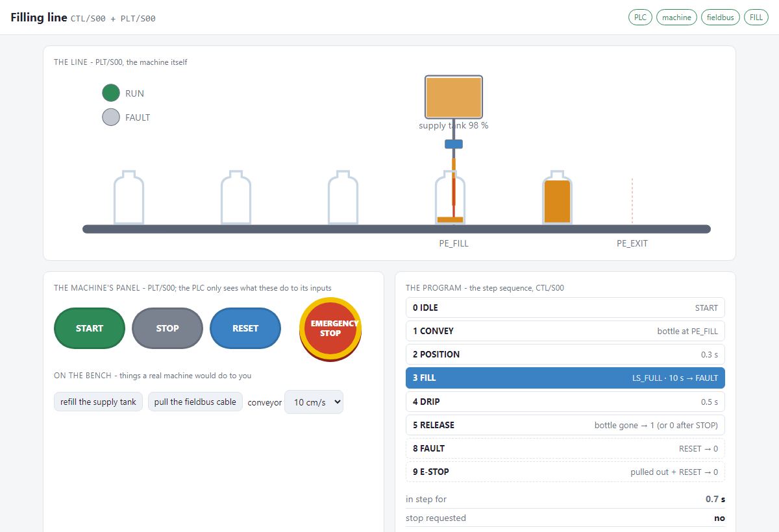Viewport: 779px width, 532px height.
Task: Click the 0.7 s step timer value
Action: (x=715, y=499)
